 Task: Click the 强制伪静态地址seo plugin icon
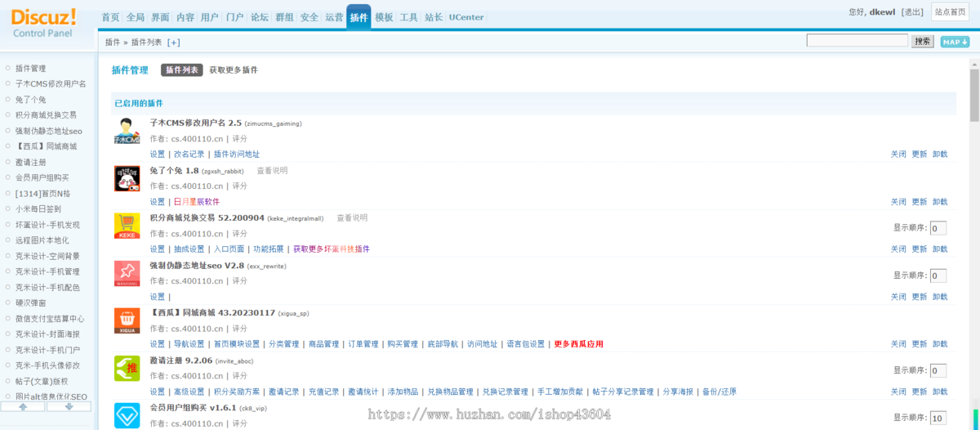[127, 273]
